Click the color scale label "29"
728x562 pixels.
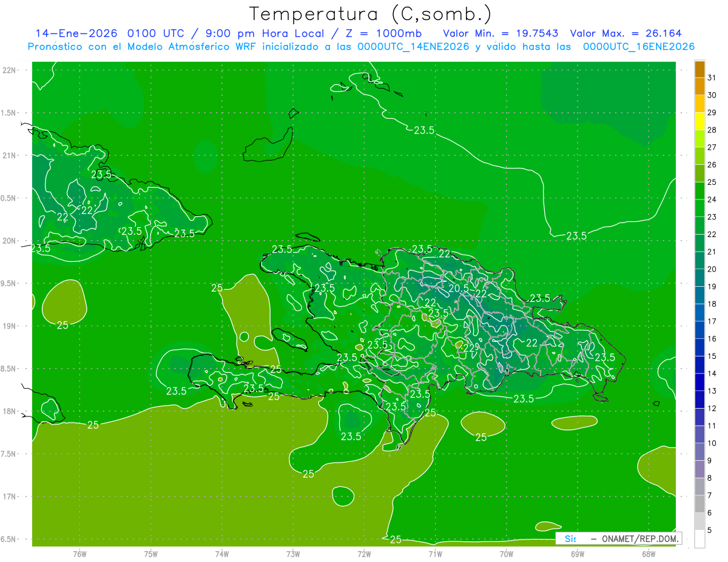(x=712, y=112)
